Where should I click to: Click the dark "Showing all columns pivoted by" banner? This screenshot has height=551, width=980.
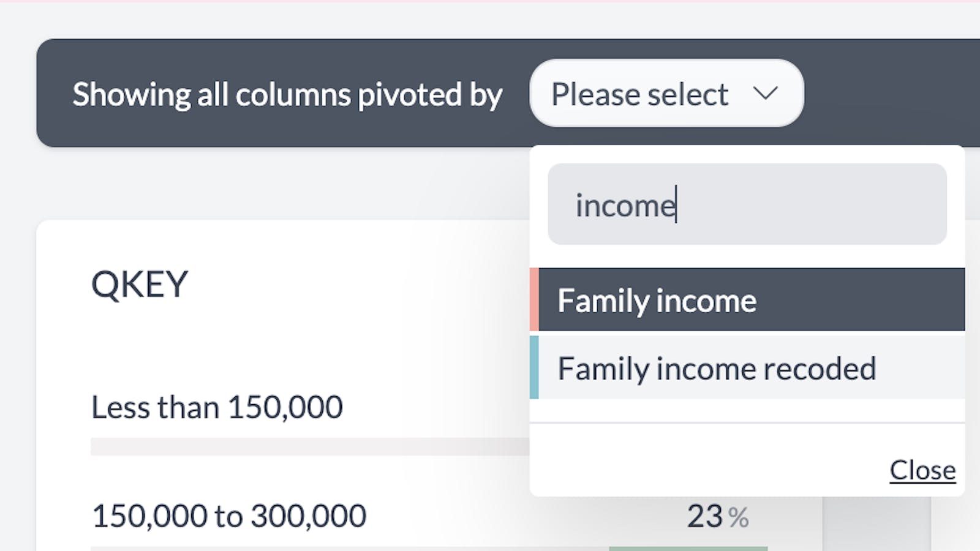288,94
